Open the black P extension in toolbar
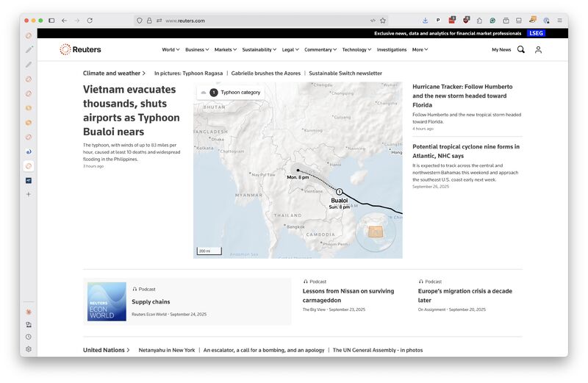 click(x=438, y=21)
